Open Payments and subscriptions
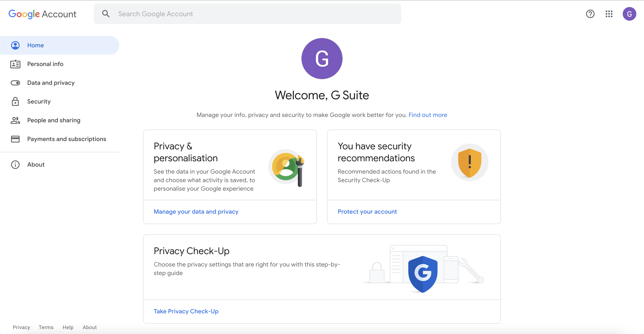Image resolution: width=644 pixels, height=334 pixels. 66,139
